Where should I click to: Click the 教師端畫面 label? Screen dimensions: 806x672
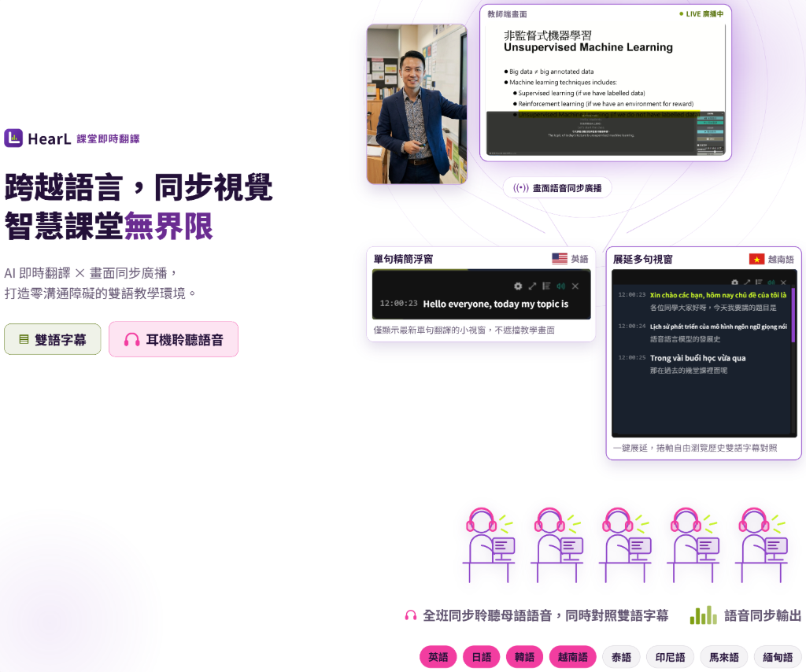pyautogui.click(x=507, y=14)
